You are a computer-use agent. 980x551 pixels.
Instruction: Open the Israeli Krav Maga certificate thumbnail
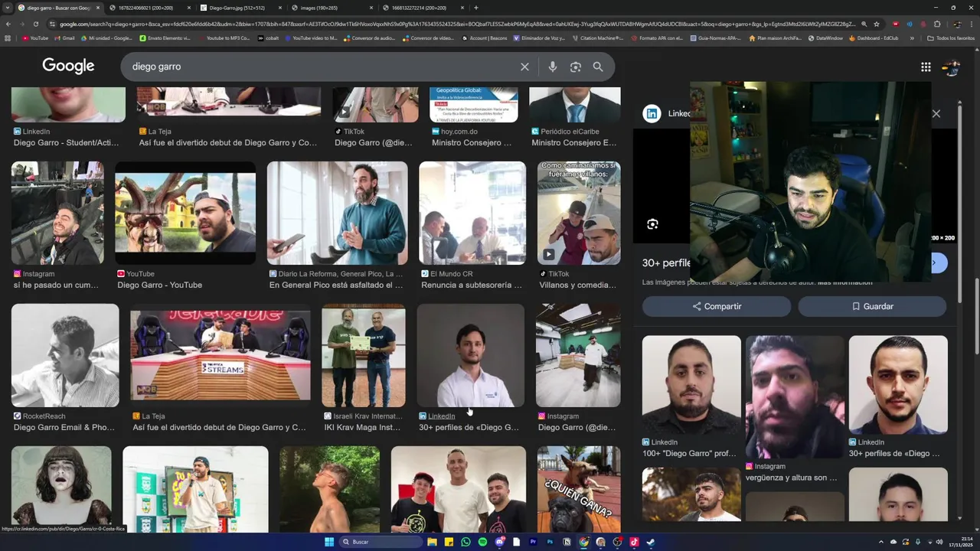click(364, 355)
